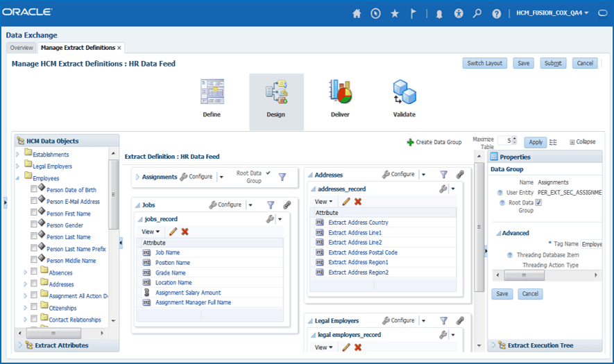Check the Citizenships folder checkbox
The height and width of the screenshot is (364, 614).
tap(34, 306)
